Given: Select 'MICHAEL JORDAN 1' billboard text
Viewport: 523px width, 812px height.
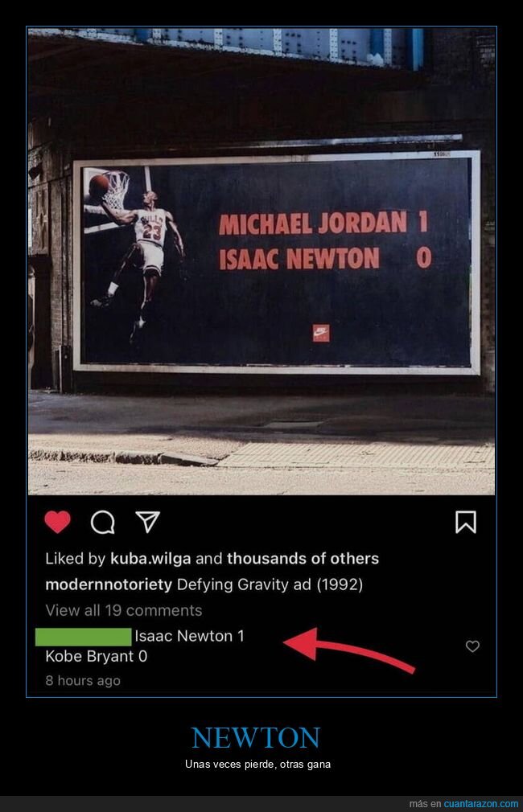Looking at the screenshot, I should point(323,223).
